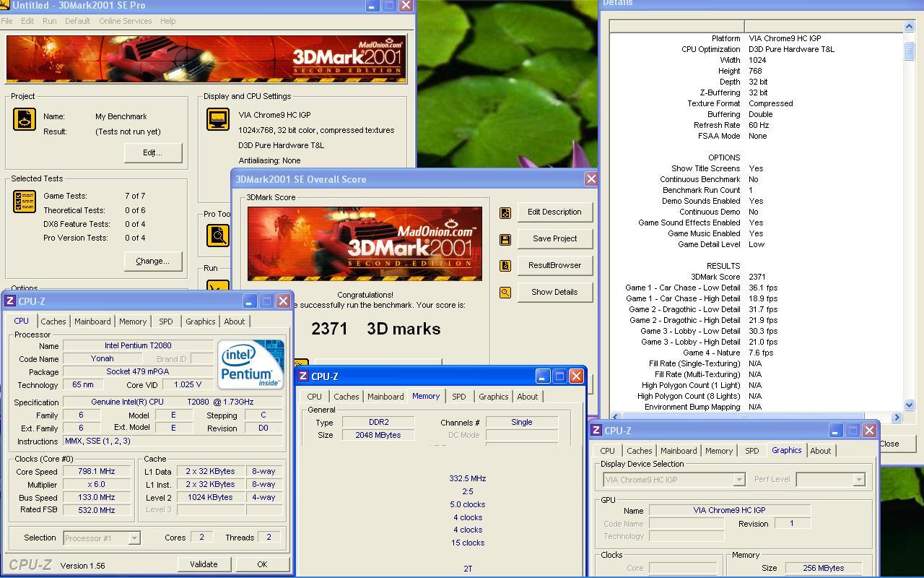The image size is (924, 578).
Task: Click the Intel Pentium inside logo
Action: [250, 365]
